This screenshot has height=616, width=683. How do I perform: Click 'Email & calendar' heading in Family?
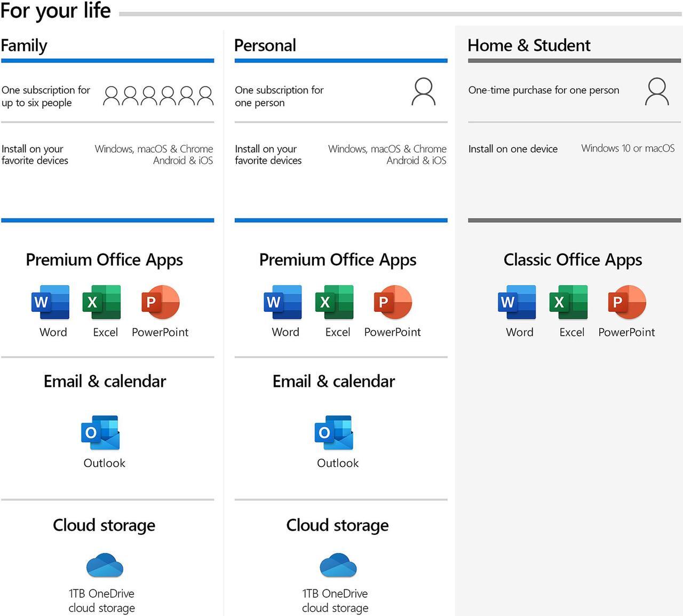[105, 381]
